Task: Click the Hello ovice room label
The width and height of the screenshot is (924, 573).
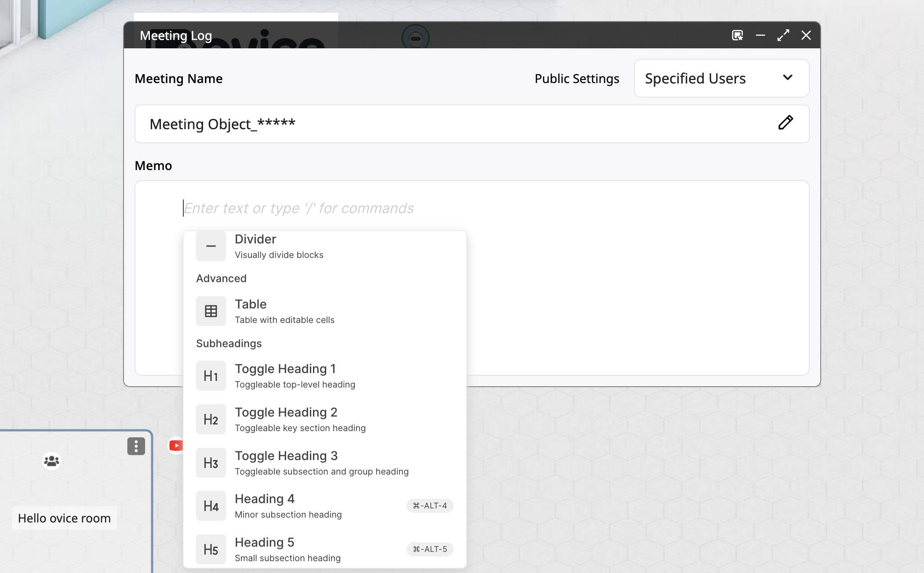Action: coord(64,518)
